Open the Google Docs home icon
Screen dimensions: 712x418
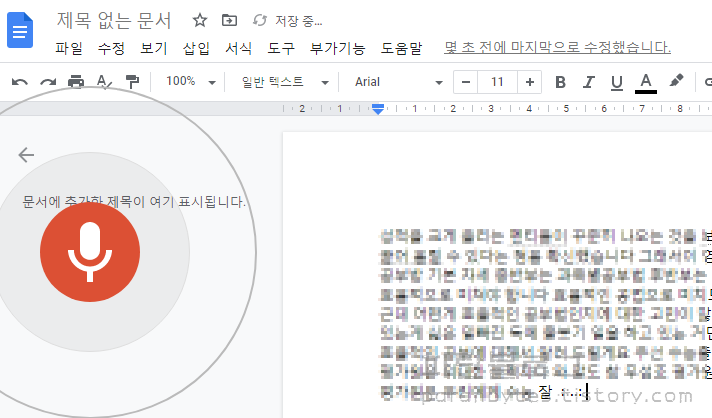tap(20, 30)
